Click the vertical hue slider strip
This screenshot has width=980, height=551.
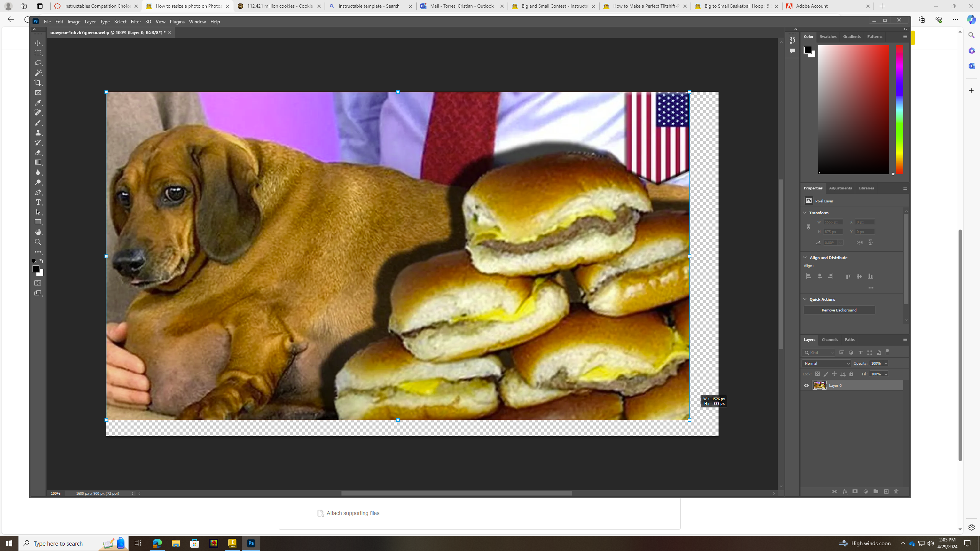(899, 109)
